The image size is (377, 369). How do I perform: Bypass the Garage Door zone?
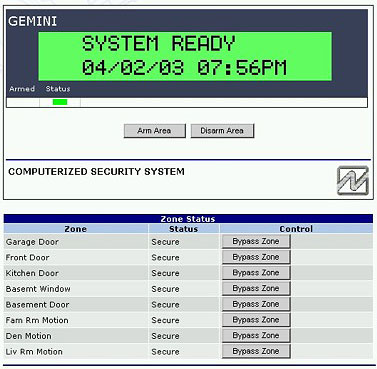[x=256, y=241]
